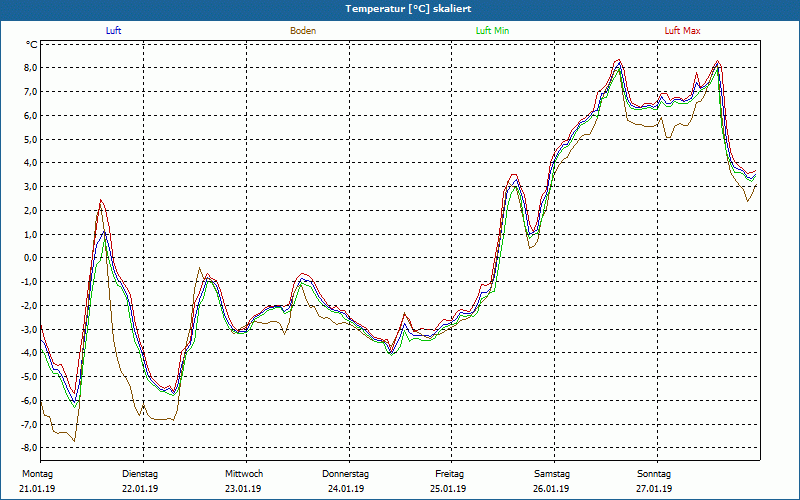The height and width of the screenshot is (500, 800).
Task: Click the chart title 'Temperatur [°C] skaliert'
Action: coord(408,9)
